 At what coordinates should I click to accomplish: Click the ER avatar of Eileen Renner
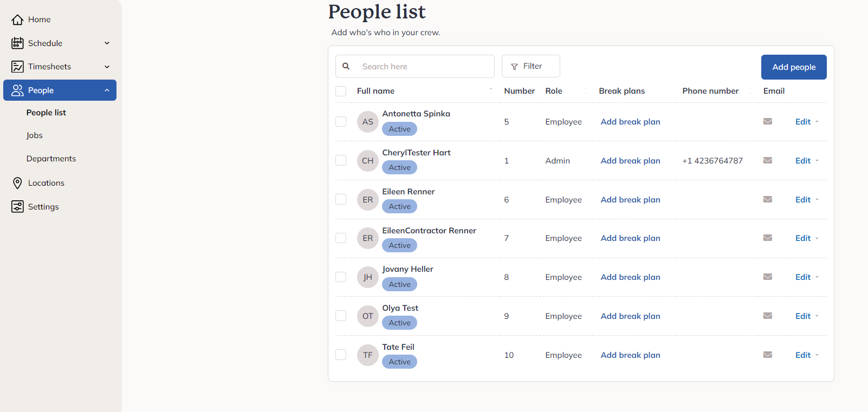click(368, 200)
